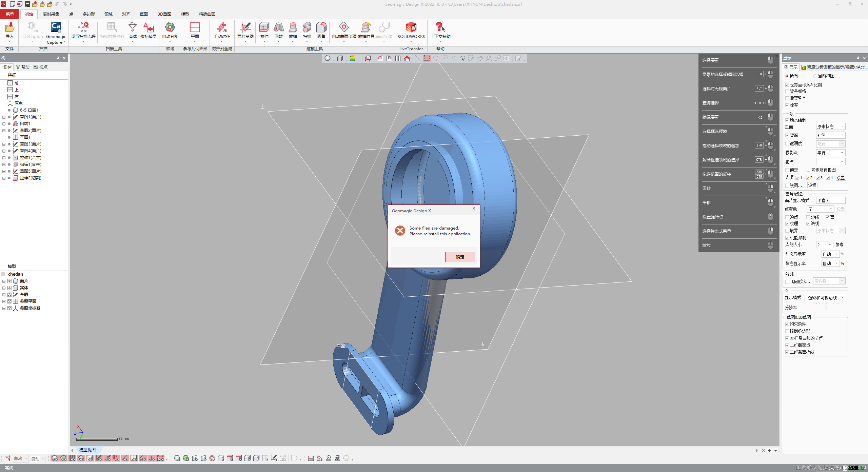Image resolution: width=868 pixels, height=472 pixels.
Task: Click the 自动分割 auto segment icon
Action: 170,28
